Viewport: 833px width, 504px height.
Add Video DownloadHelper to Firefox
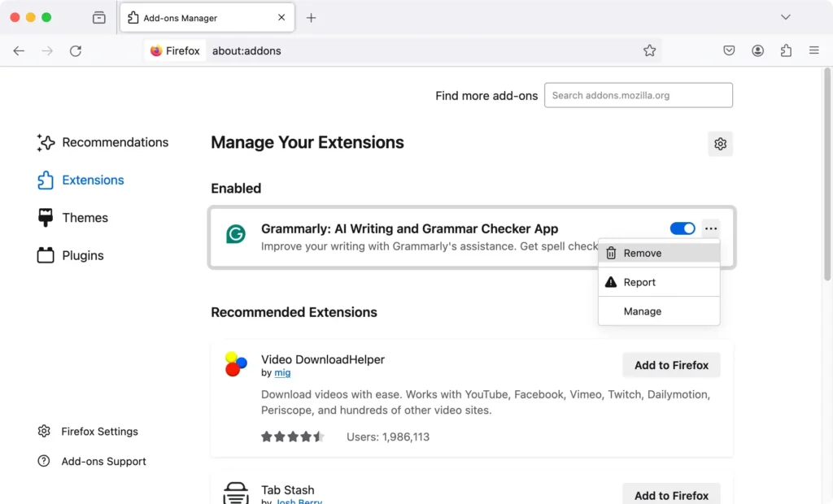[x=671, y=364]
